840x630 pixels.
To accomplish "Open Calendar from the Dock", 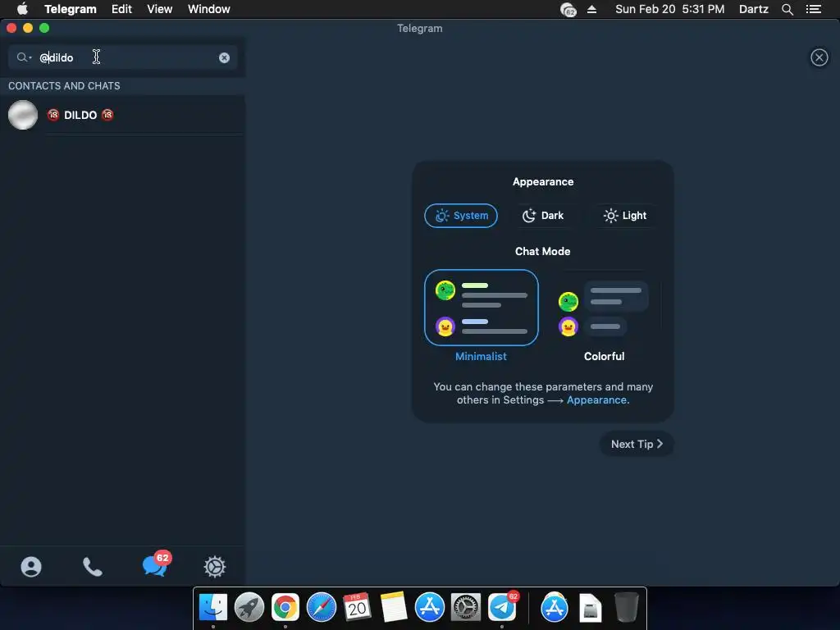I will (358, 608).
